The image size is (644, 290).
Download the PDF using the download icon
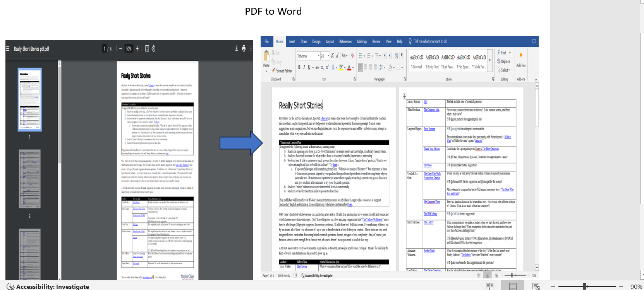click(237, 48)
